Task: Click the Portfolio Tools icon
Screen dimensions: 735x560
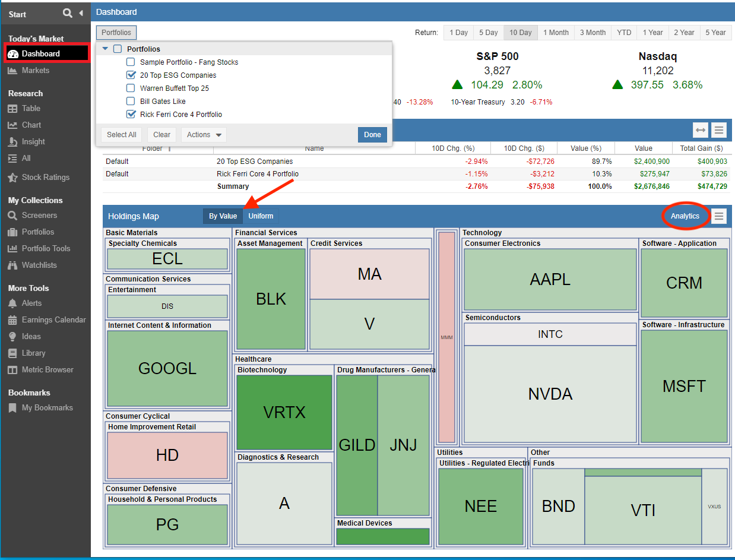Action: 12,249
